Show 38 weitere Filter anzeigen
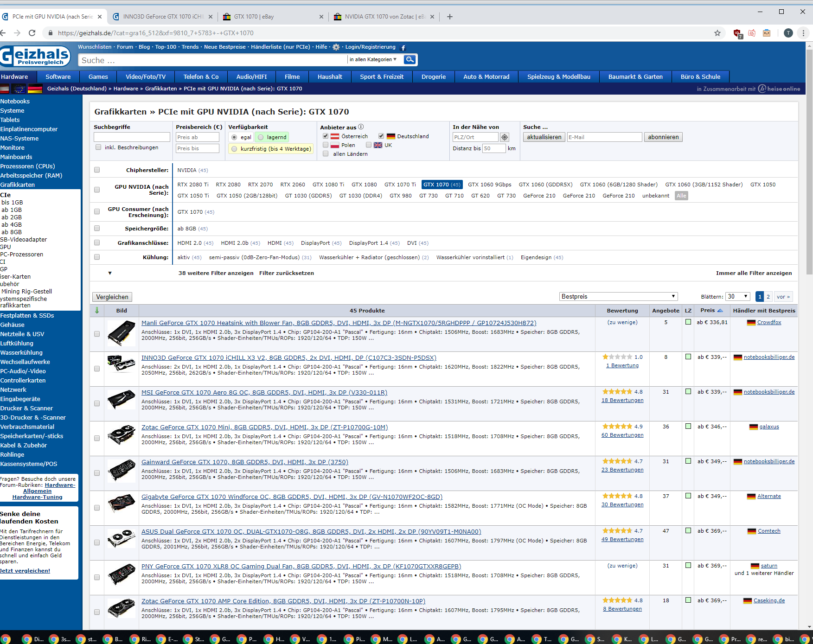This screenshot has width=813, height=644. click(216, 273)
